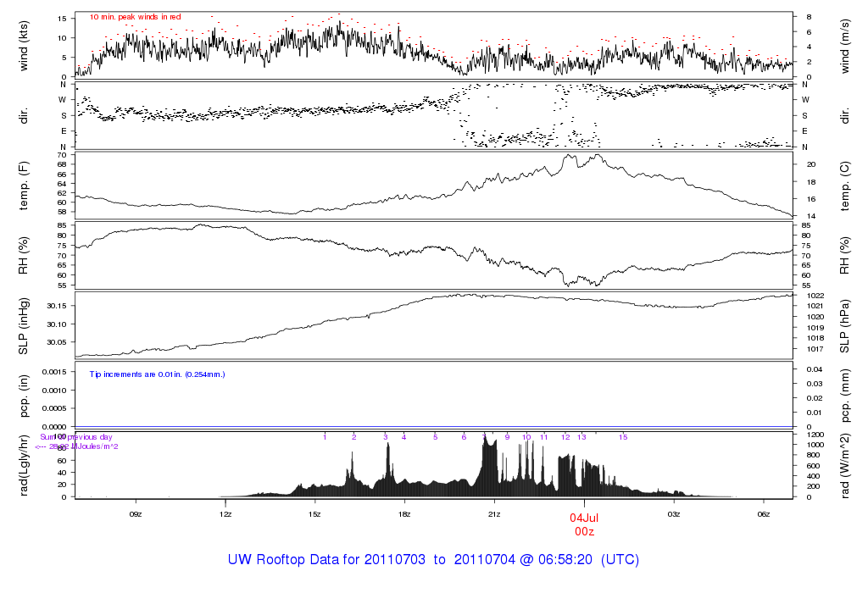Click the Sum of previous day radiation note
The height and width of the screenshot is (593, 868).
click(x=76, y=441)
